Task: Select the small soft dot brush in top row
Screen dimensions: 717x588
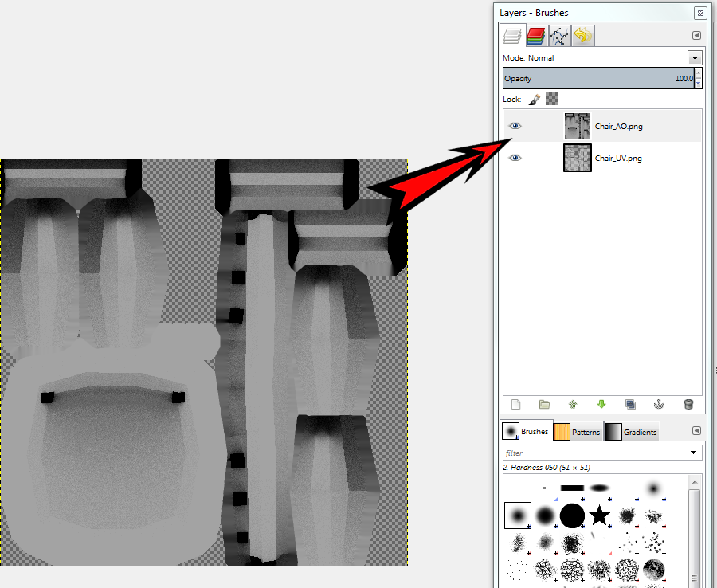Action: [x=654, y=488]
